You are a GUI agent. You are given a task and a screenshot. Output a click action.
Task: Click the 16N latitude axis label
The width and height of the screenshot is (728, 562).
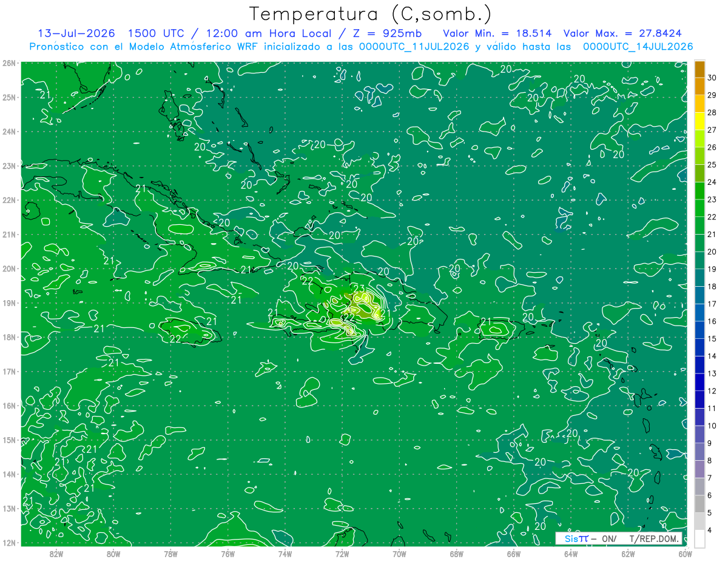[8, 406]
